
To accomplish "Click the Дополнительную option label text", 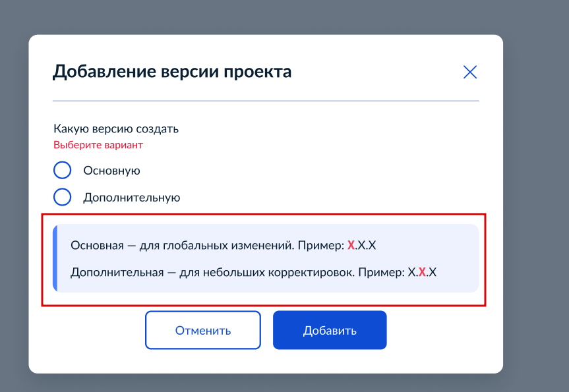I will (x=132, y=198).
